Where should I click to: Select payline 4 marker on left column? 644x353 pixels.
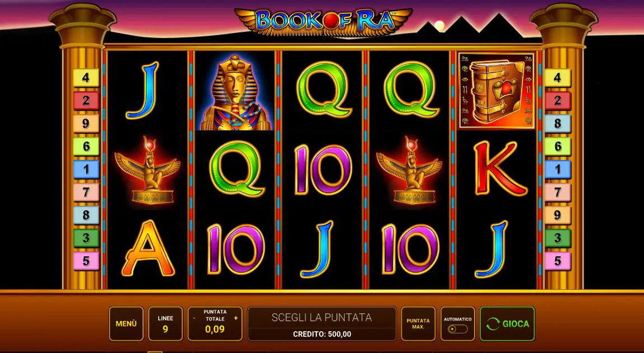coord(86,78)
